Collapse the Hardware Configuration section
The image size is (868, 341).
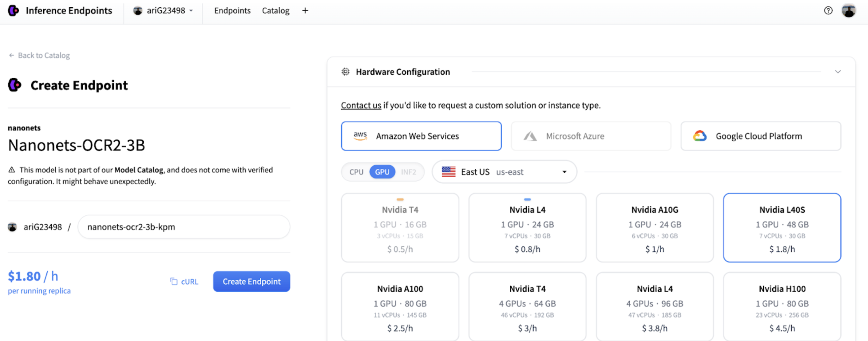838,72
